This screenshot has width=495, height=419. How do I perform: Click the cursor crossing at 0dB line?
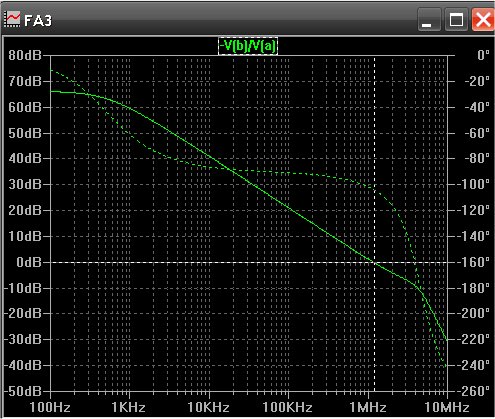[x=375, y=262]
